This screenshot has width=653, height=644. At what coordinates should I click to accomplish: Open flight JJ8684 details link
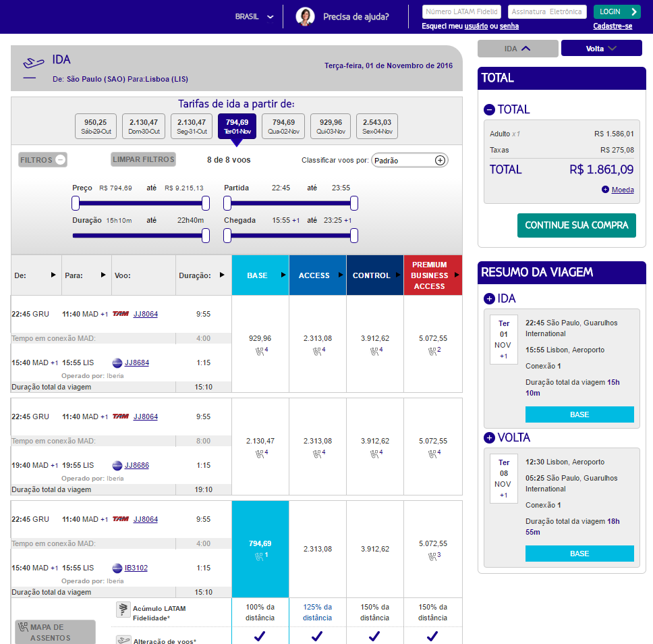point(136,363)
